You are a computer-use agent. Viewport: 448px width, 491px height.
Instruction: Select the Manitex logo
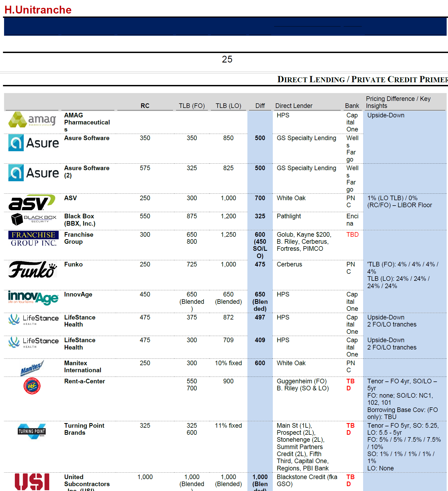pyautogui.click(x=32, y=368)
